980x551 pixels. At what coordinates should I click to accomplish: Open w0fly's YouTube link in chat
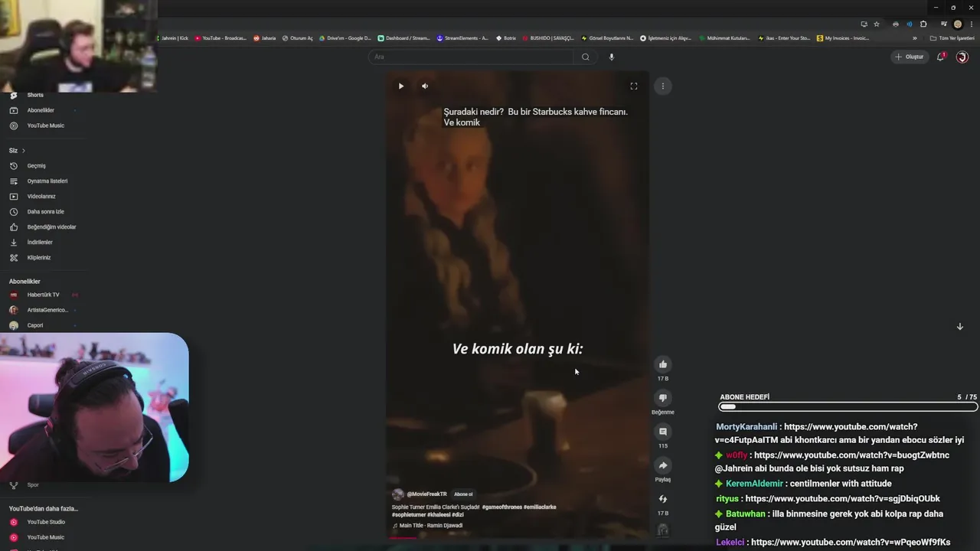tap(851, 455)
